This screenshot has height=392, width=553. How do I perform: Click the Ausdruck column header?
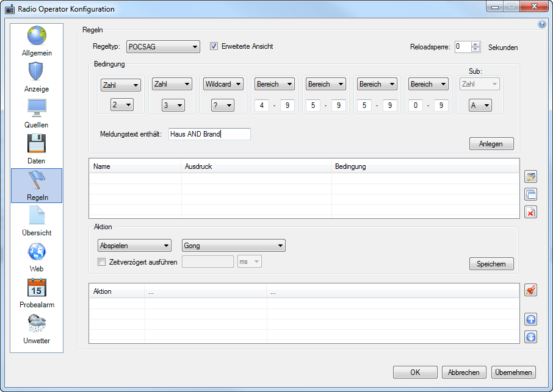point(256,166)
